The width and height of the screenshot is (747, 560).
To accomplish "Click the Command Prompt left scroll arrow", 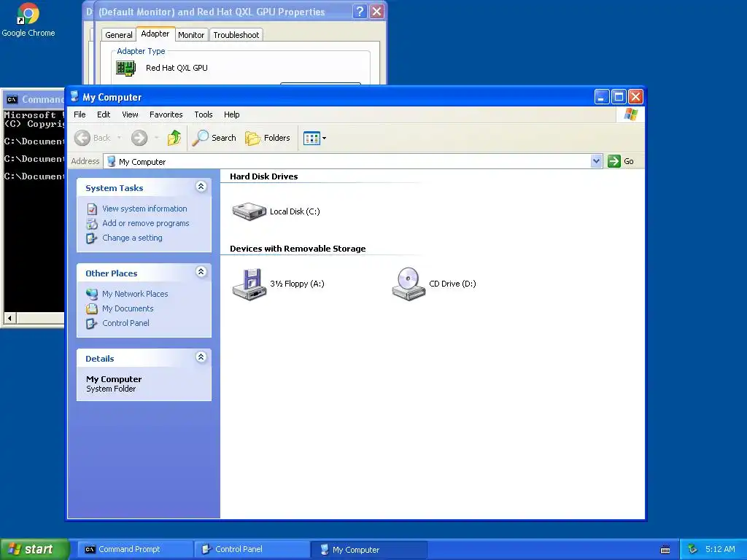I will tap(9, 318).
